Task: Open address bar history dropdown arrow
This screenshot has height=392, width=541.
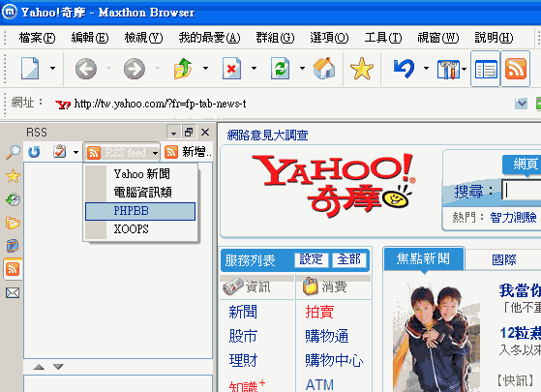Action: 521,104
